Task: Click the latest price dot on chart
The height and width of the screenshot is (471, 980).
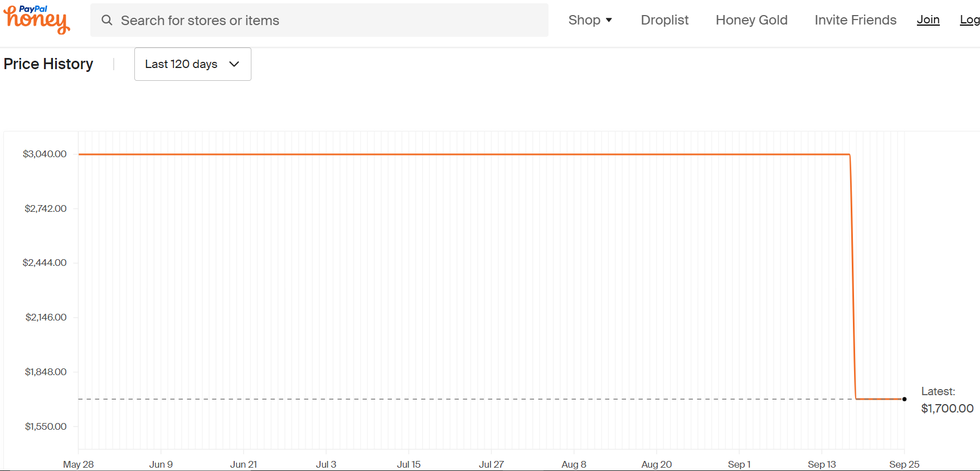Action: (x=904, y=399)
